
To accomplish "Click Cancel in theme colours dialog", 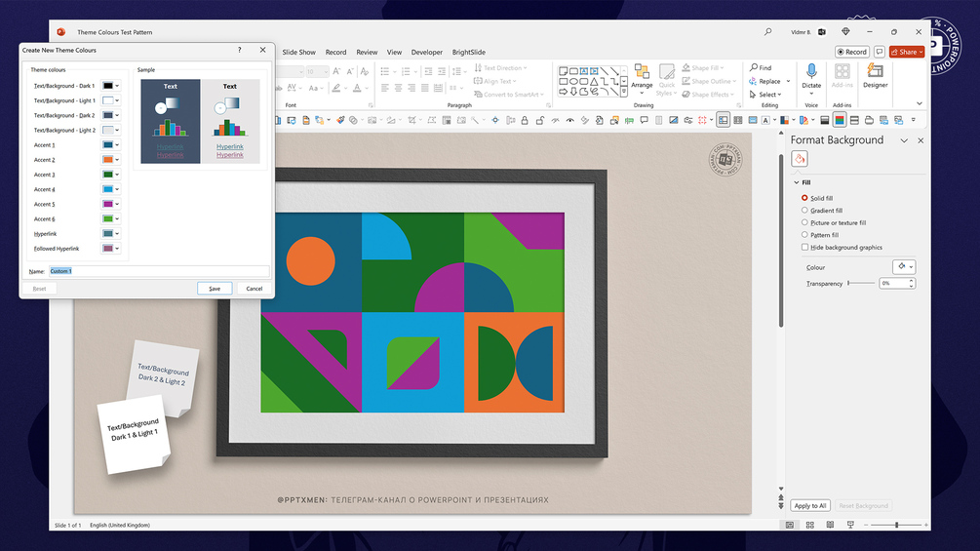I will 254,289.
